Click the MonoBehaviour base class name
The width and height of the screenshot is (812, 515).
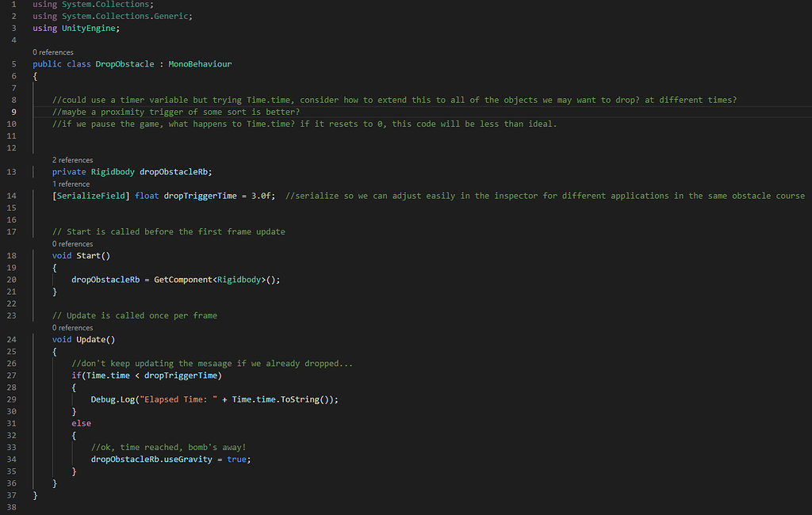200,64
